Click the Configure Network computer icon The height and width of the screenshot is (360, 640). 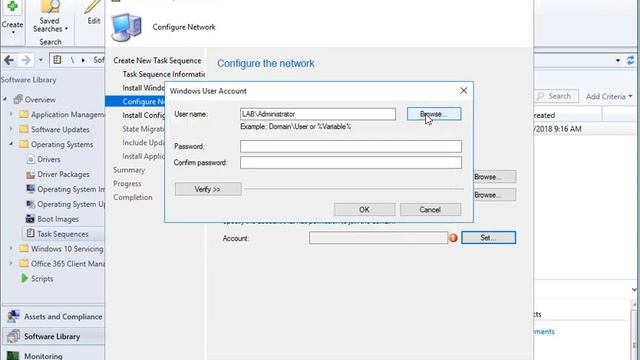(x=127, y=27)
